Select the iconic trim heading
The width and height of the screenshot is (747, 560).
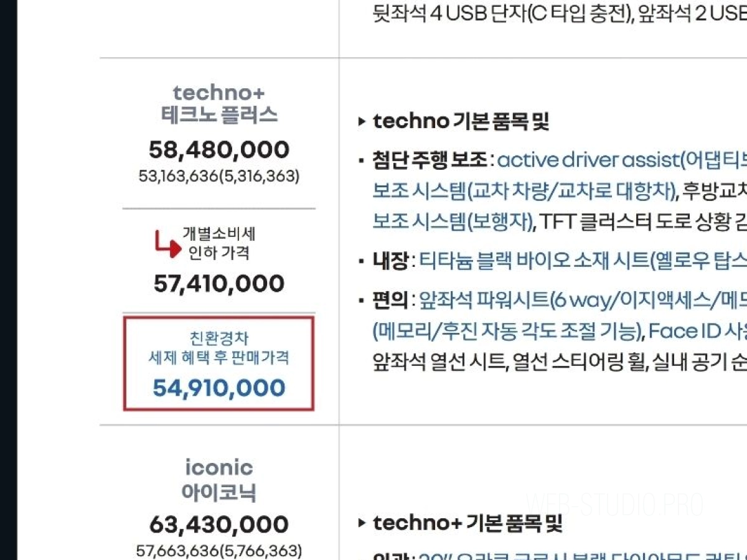(x=218, y=467)
